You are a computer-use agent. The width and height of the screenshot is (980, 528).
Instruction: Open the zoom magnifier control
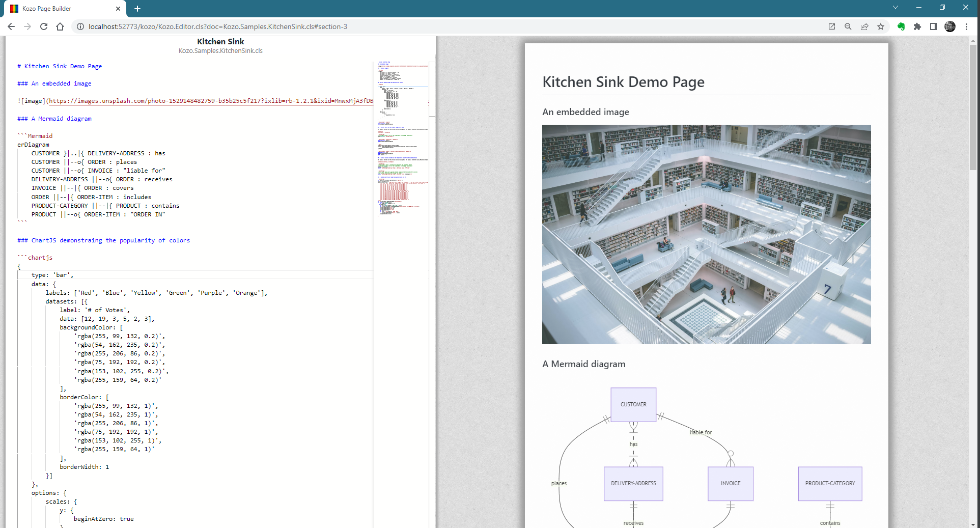pyautogui.click(x=848, y=26)
